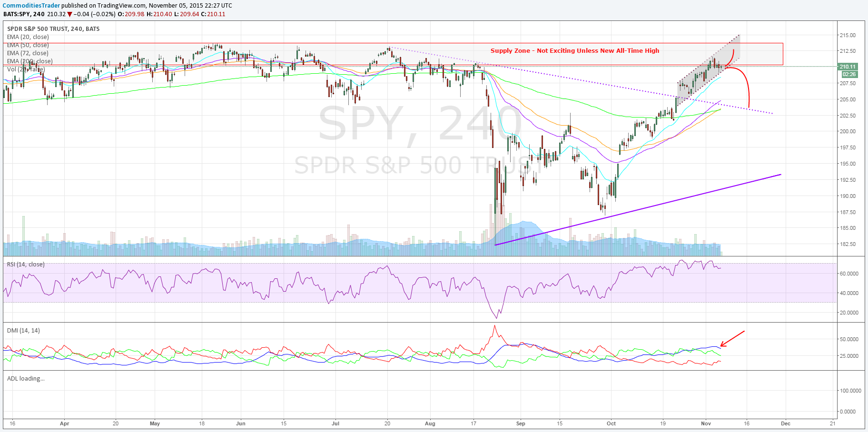868x432 pixels.
Task: Click the Jul label on time axis
Action: click(335, 423)
